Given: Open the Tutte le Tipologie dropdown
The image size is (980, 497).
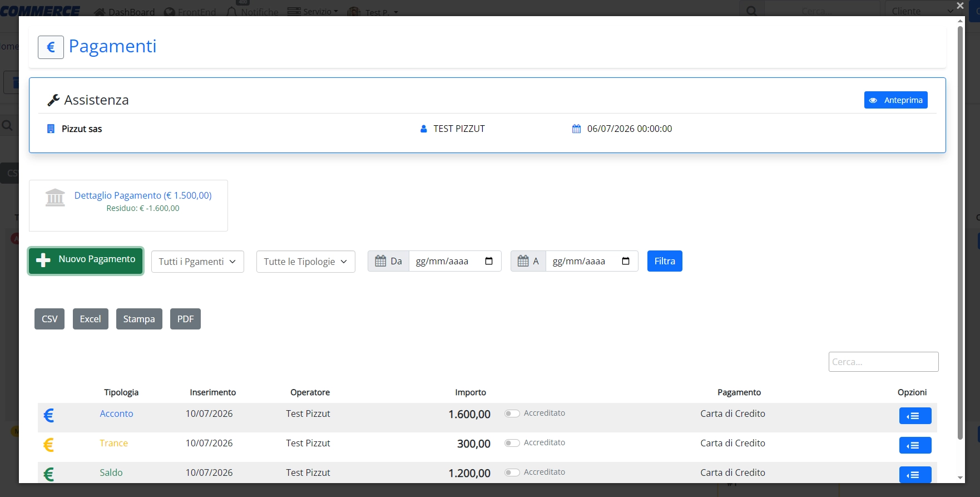Looking at the screenshot, I should [x=305, y=262].
